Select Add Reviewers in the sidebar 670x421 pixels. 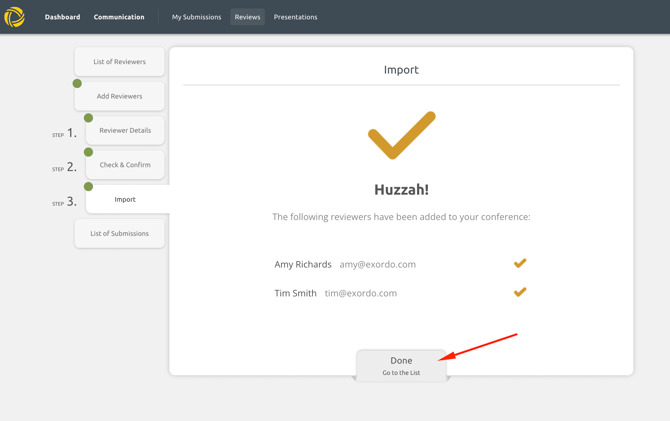(x=119, y=96)
